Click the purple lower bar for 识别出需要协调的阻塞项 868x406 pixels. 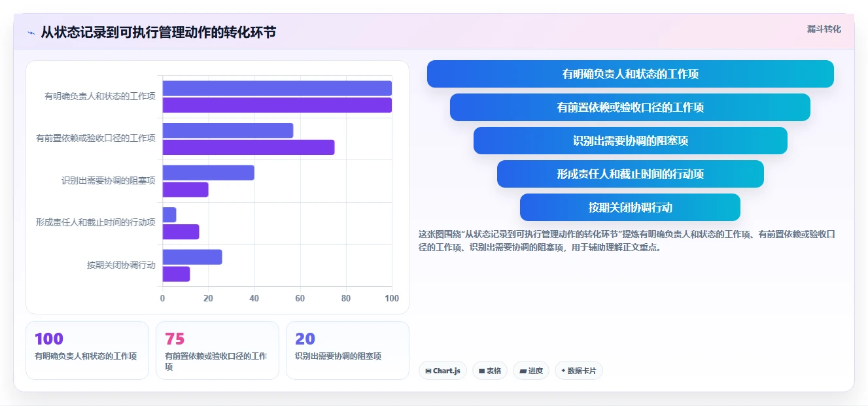(185, 190)
